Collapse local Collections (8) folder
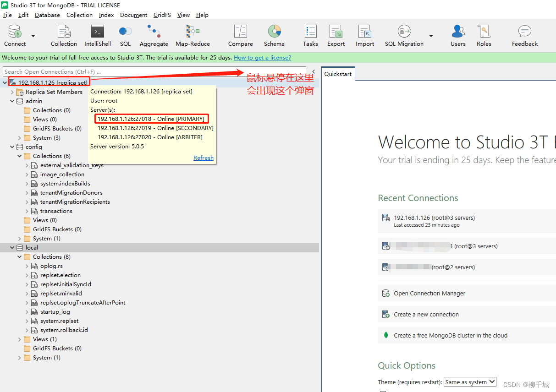This screenshot has width=556, height=392. 20,256
